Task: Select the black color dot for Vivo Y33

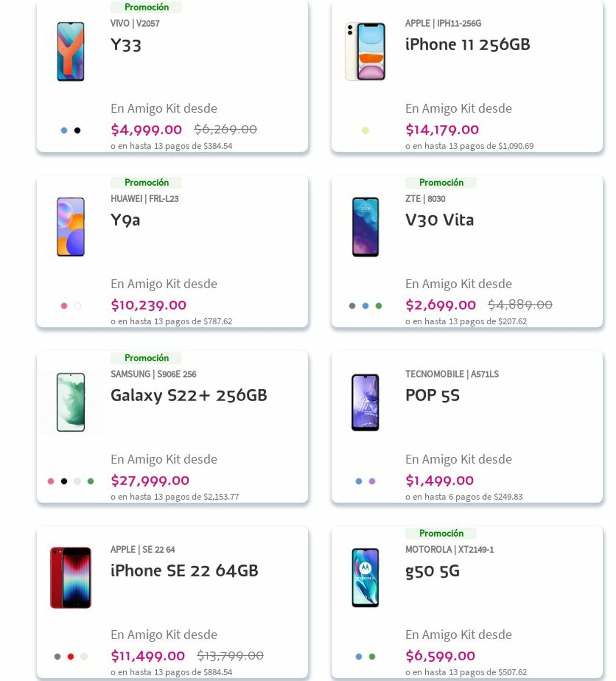Action: [x=77, y=131]
